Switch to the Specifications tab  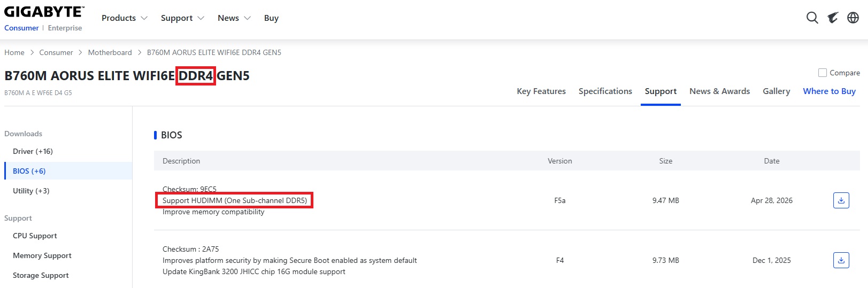[605, 91]
